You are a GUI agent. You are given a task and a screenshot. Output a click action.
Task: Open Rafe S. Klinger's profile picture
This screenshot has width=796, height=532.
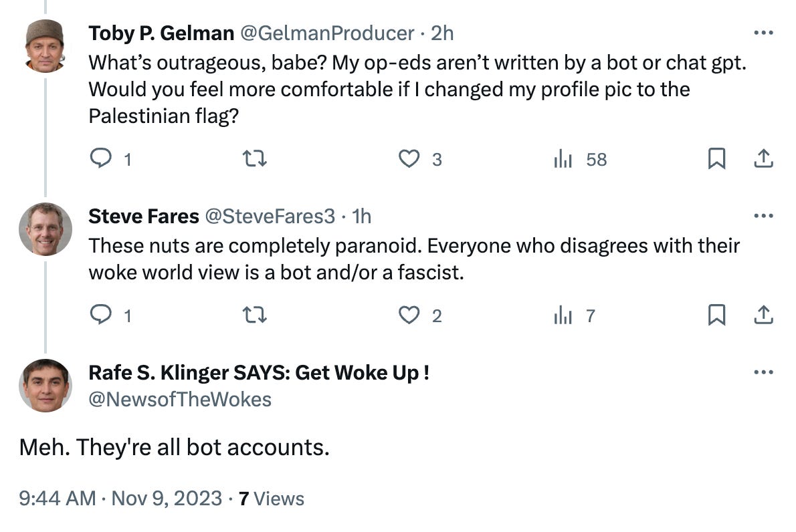(45, 386)
